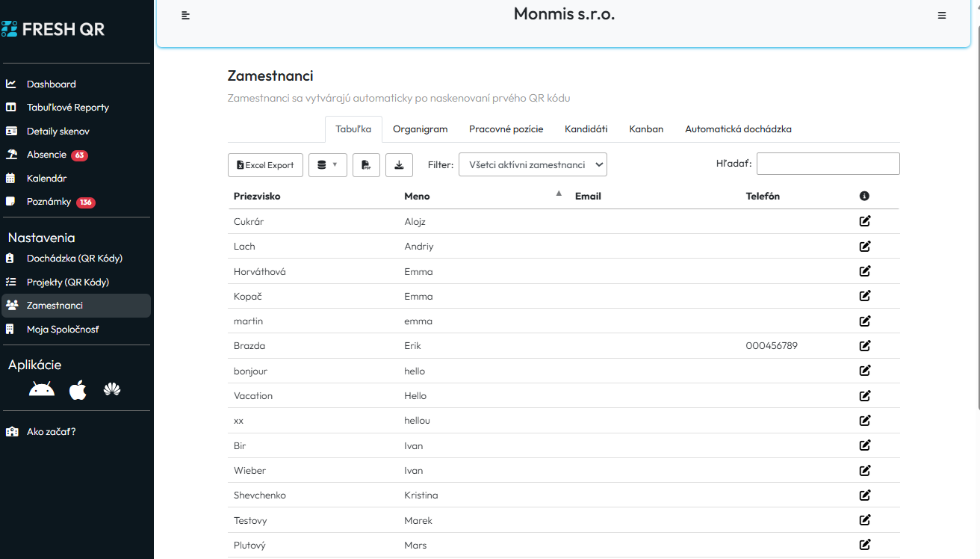The image size is (980, 559).
Task: Click the Excel Export button
Action: tap(264, 165)
